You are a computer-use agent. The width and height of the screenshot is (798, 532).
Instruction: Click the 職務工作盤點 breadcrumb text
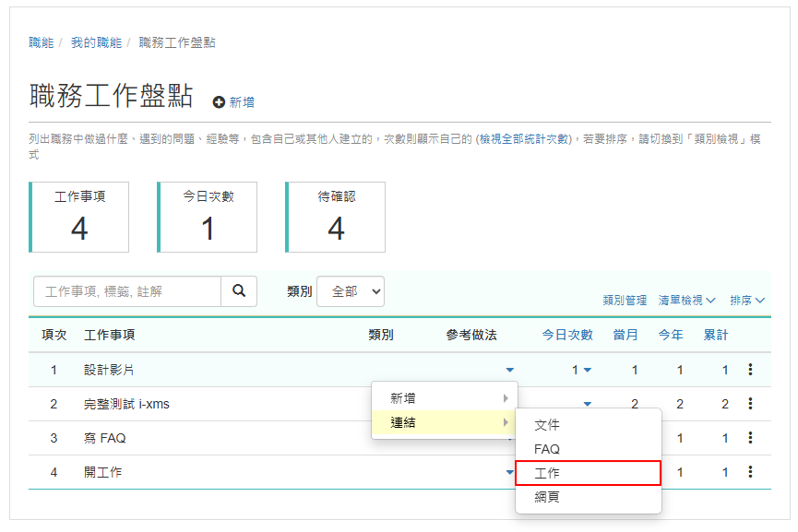tap(177, 42)
